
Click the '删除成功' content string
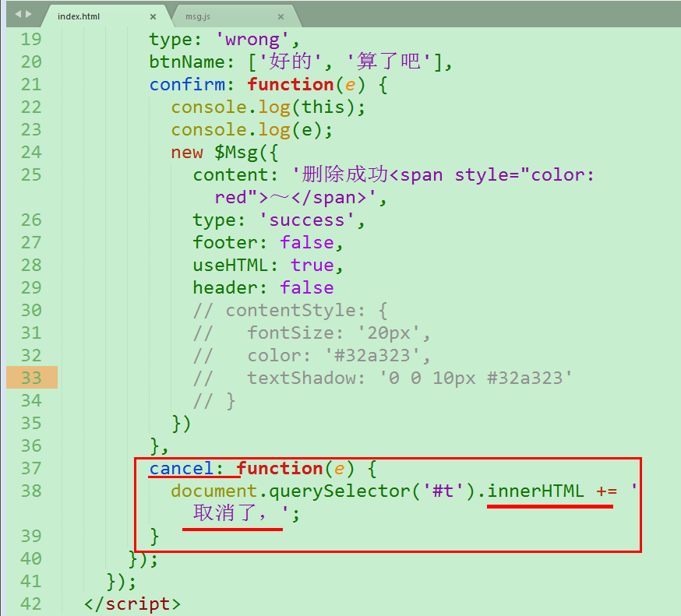344,175
